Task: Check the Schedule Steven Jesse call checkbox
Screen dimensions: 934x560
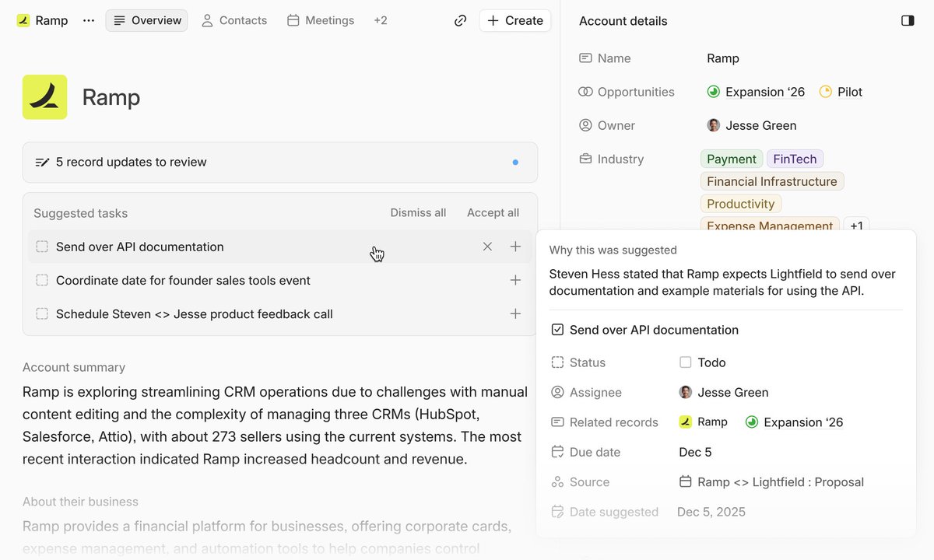Action: (42, 313)
